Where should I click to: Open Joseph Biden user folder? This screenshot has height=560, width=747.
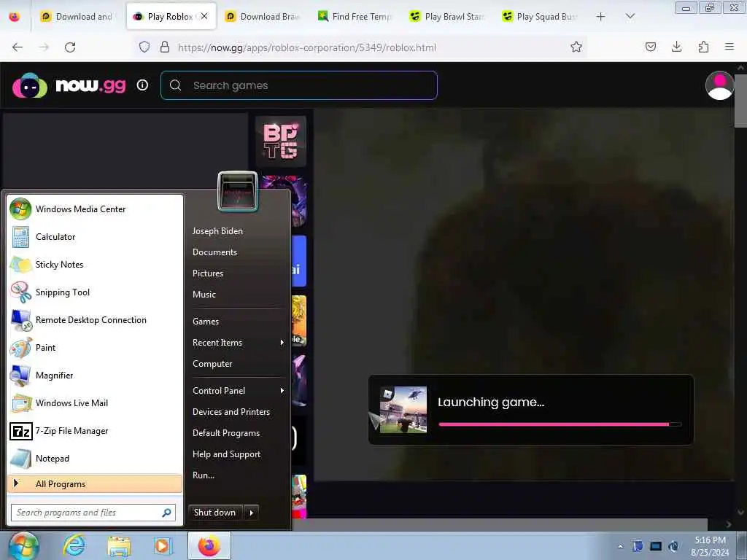tap(217, 231)
